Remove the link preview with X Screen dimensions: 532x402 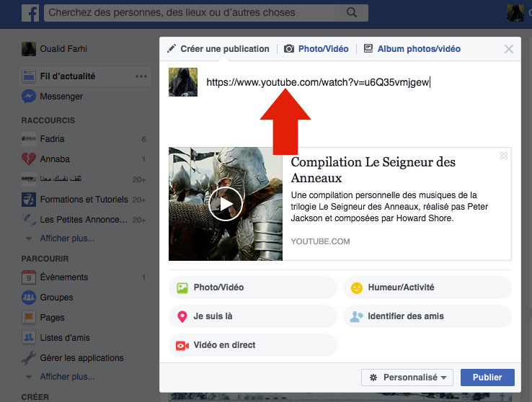click(503, 156)
